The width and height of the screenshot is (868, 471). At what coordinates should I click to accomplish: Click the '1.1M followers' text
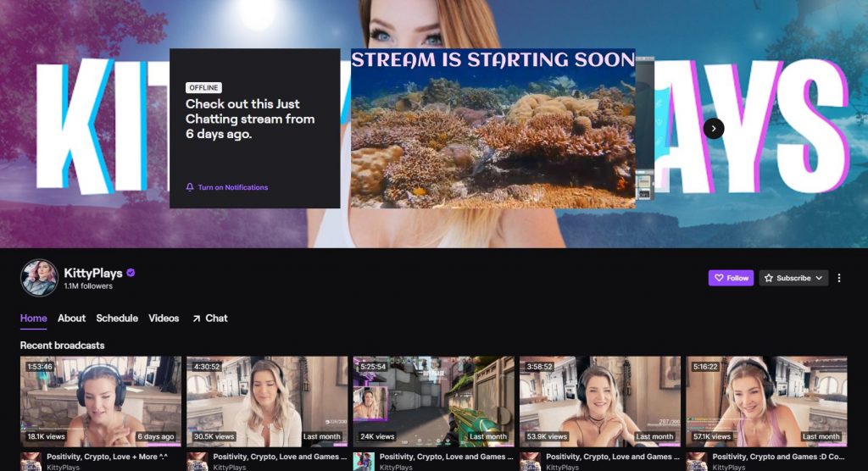pos(88,286)
